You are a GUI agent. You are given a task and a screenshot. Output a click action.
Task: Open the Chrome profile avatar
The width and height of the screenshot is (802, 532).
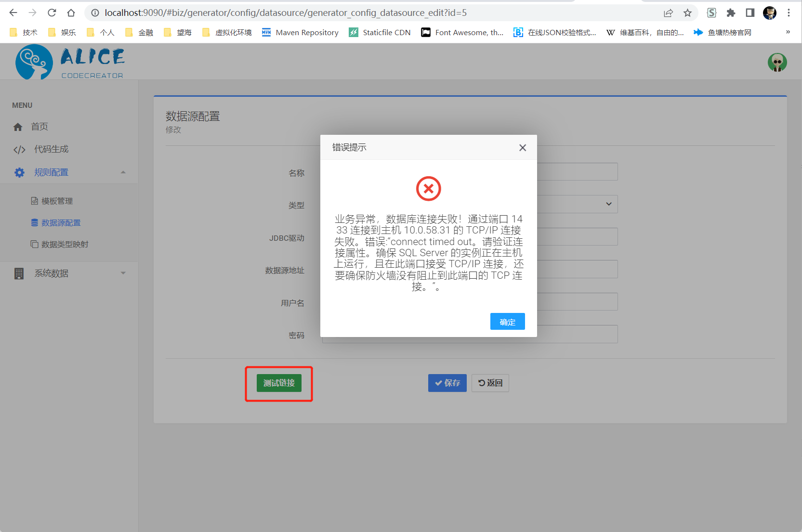(x=770, y=13)
